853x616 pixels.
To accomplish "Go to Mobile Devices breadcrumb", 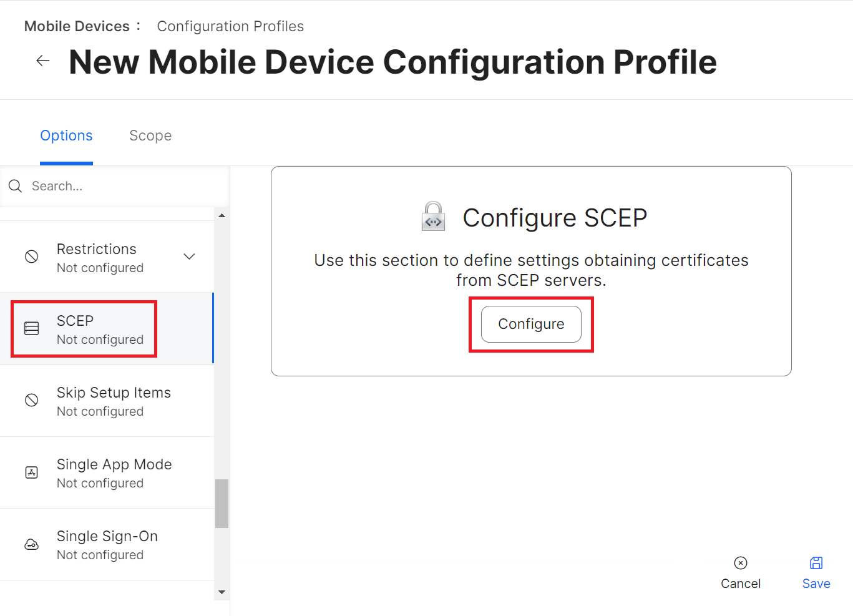I will (x=77, y=26).
